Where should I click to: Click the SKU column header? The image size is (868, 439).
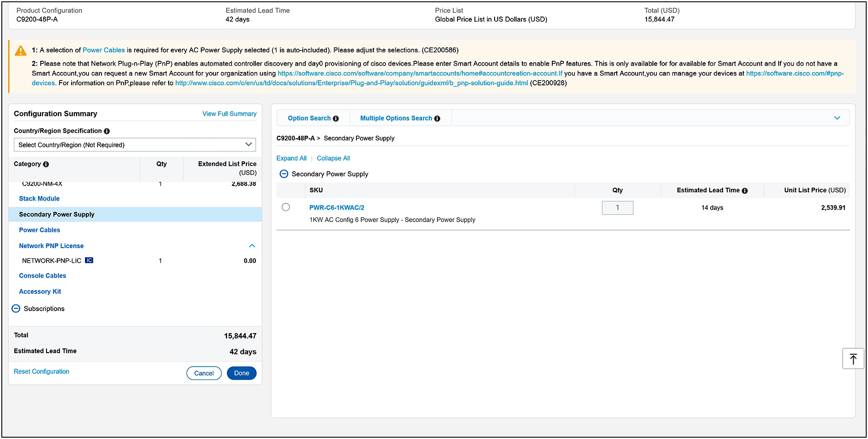(316, 190)
